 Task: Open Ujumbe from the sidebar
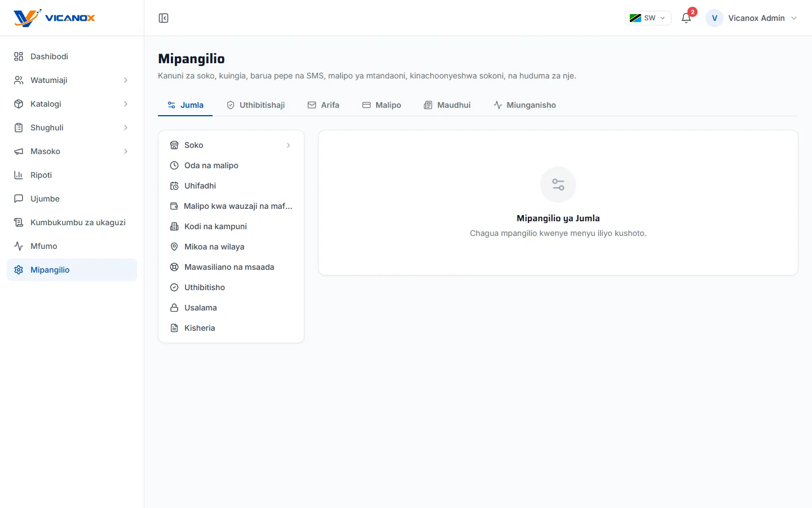coord(72,199)
